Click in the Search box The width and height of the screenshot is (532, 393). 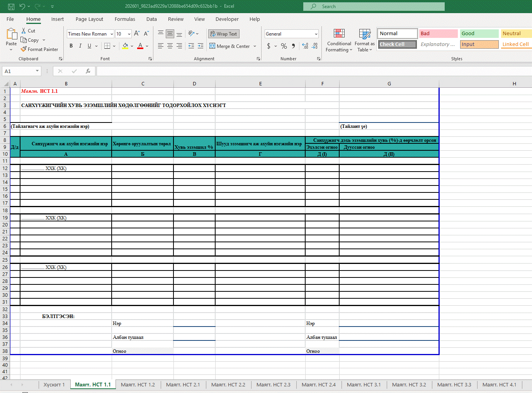[x=374, y=7]
